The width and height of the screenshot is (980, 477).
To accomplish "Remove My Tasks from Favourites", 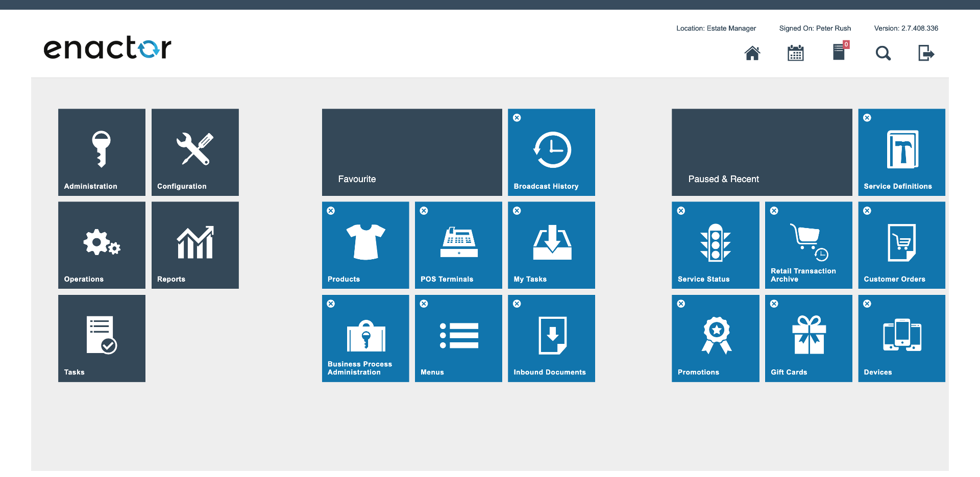I will tap(518, 211).
